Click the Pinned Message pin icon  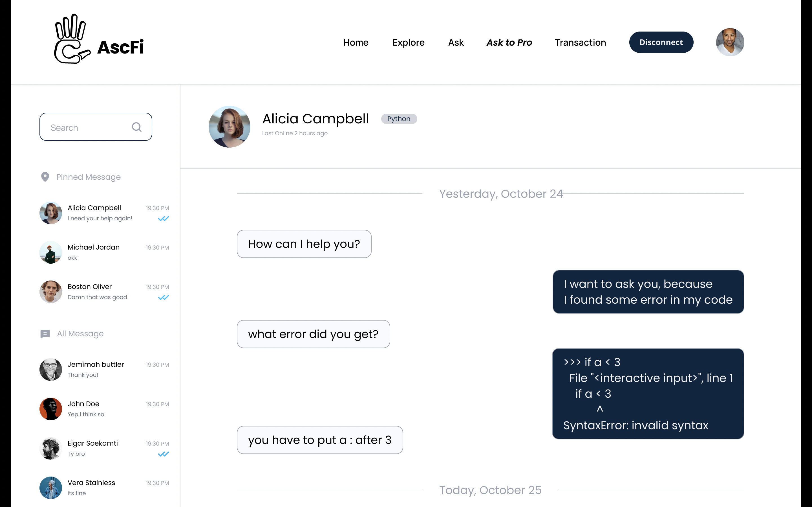(x=45, y=177)
